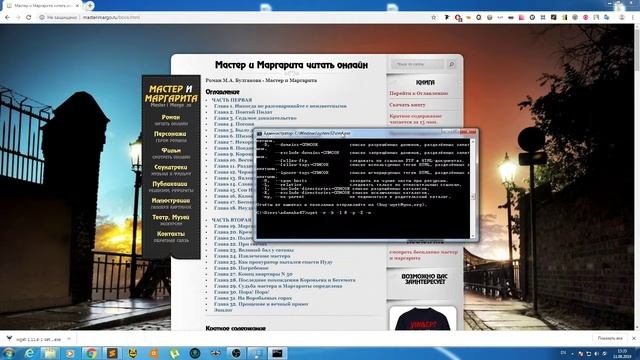Viewport: 640px width, 360px height.
Task: Open Глава 3. Седьмое доказательство link
Action: tap(255, 118)
